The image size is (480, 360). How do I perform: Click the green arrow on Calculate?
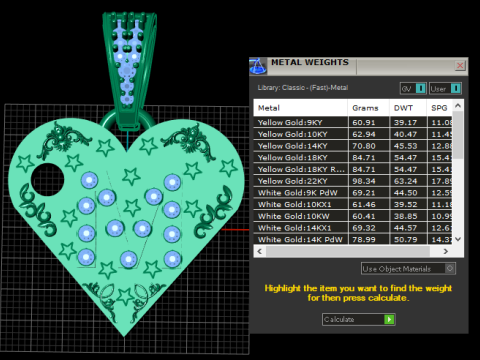click(389, 319)
